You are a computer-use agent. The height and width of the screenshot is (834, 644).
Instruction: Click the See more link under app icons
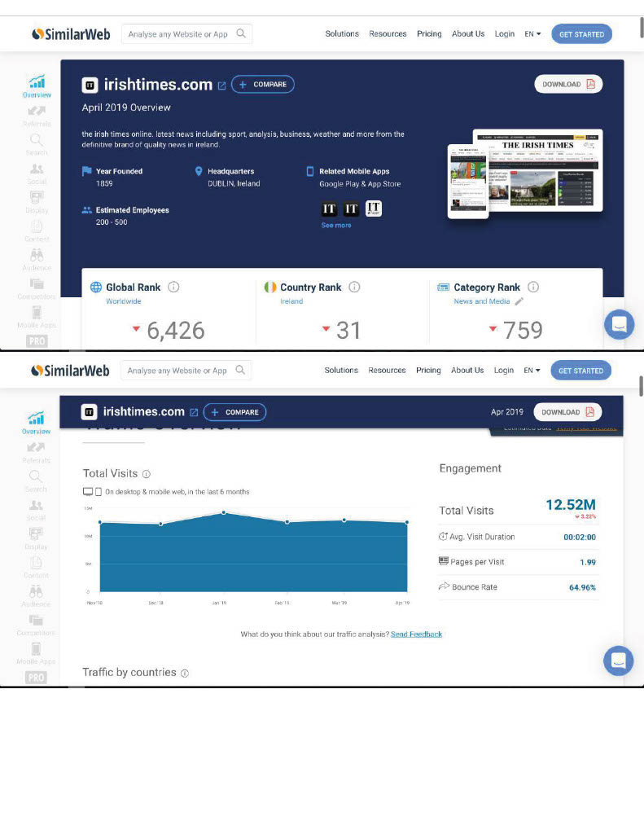(336, 225)
